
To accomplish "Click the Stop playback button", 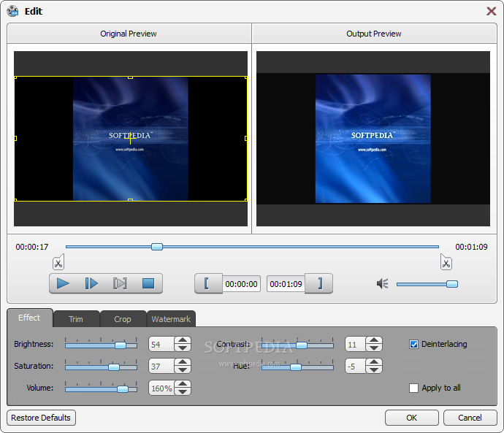I will point(148,283).
